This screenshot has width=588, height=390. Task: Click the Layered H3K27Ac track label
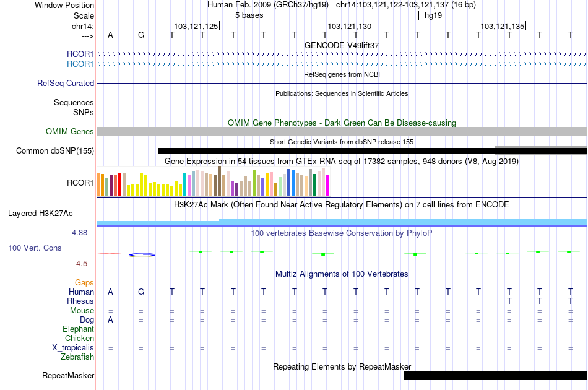pyautogui.click(x=40, y=214)
